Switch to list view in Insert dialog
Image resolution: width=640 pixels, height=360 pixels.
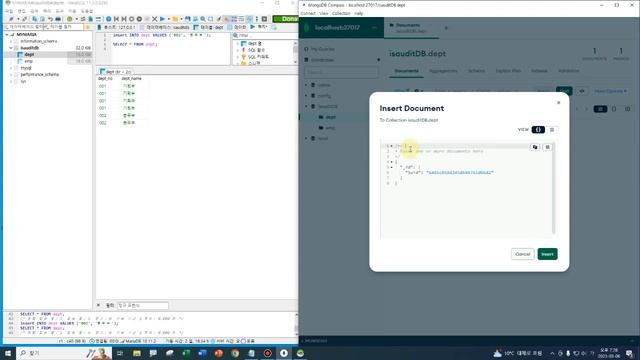coord(552,130)
